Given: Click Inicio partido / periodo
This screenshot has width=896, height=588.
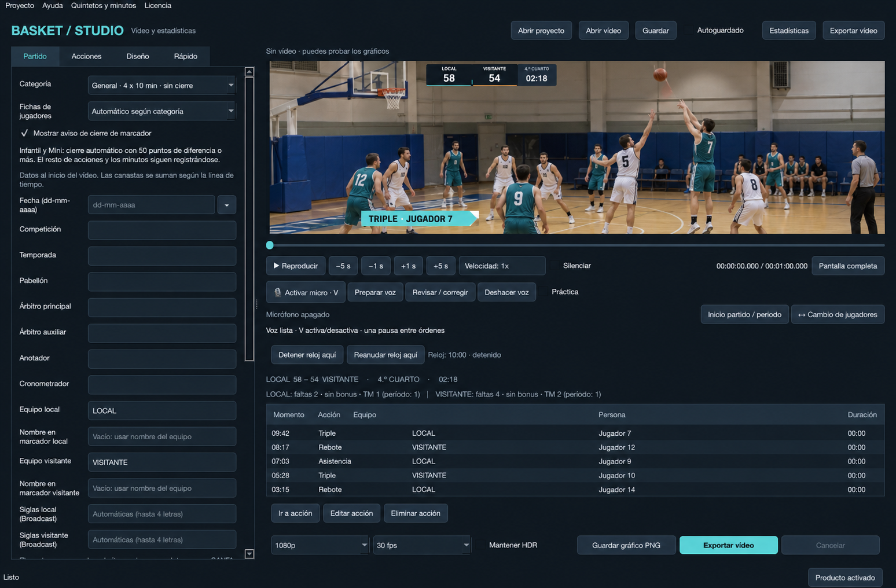Looking at the screenshot, I should (x=744, y=314).
